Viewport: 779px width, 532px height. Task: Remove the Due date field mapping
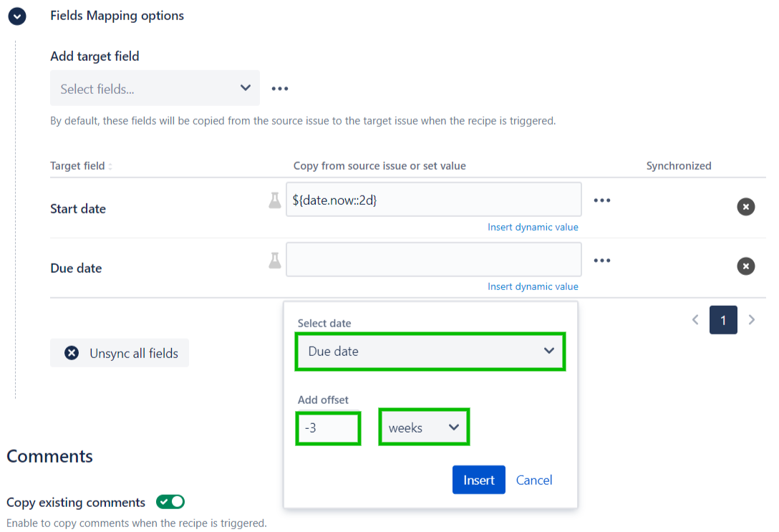coord(745,266)
